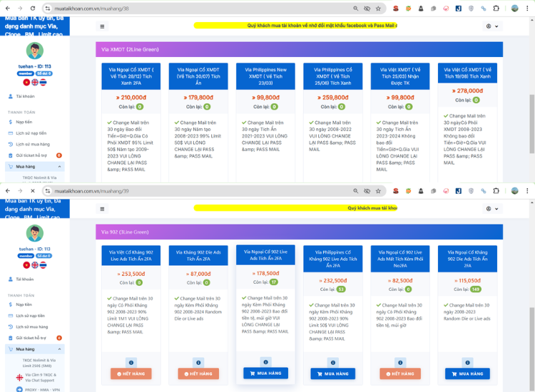Click info icon on Via Kháng 902 Die Ads card

(x=196, y=362)
